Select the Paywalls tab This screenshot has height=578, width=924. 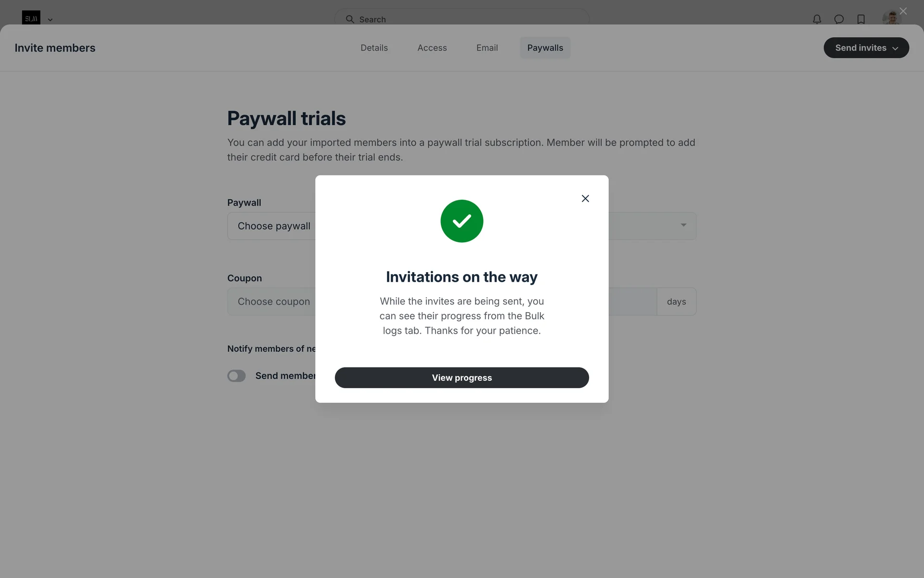pyautogui.click(x=545, y=48)
